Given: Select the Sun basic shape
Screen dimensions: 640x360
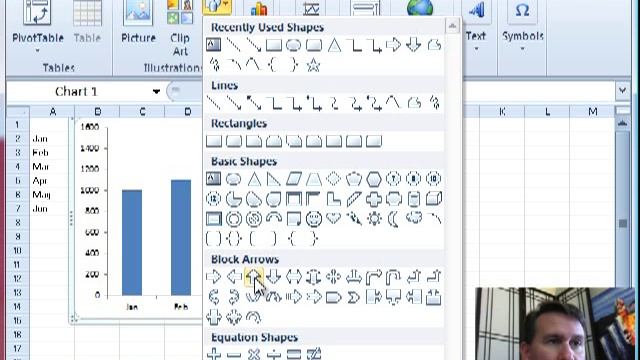Looking at the screenshot, I should pos(374,219).
